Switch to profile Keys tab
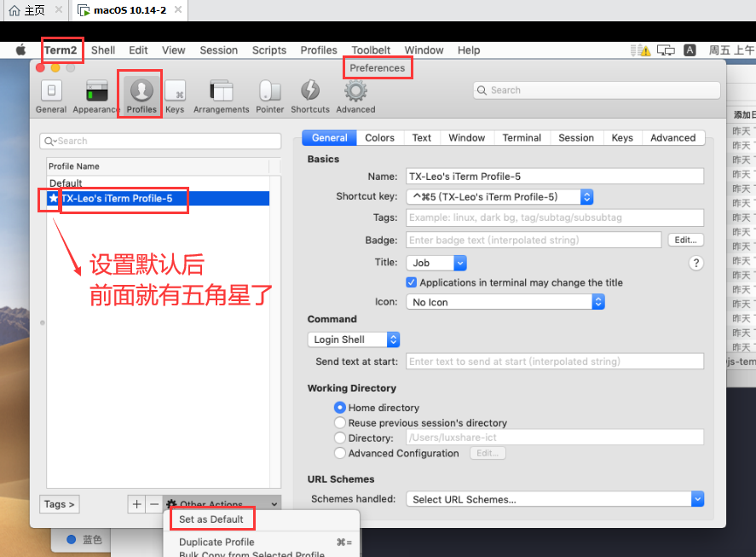This screenshot has height=557, width=756. [x=622, y=137]
